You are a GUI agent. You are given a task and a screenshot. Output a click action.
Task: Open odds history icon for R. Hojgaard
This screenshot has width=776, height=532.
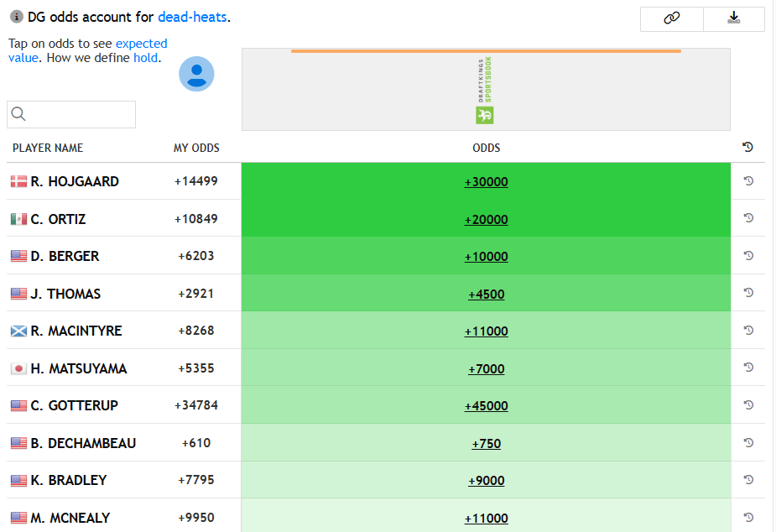tap(748, 180)
